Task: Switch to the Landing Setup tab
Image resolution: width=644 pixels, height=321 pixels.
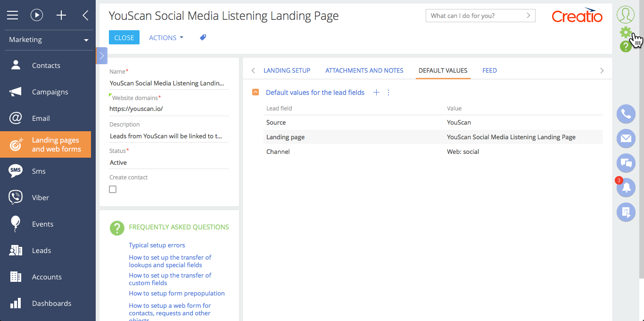Action: pos(287,70)
